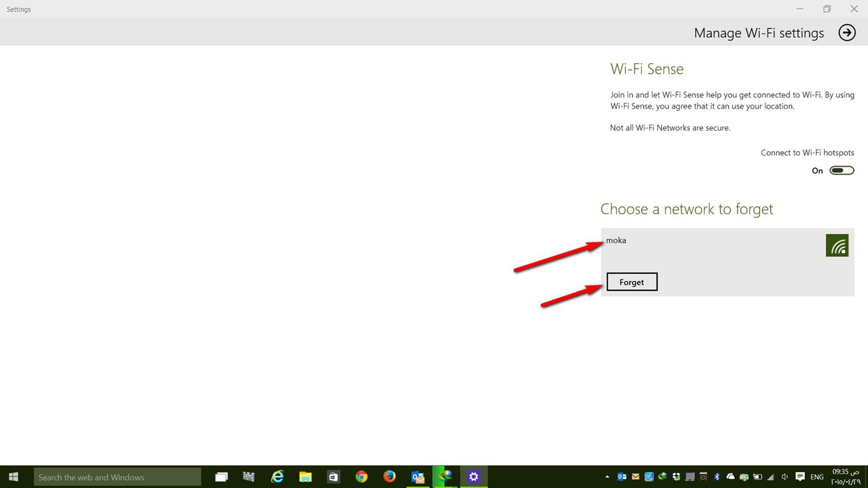The image size is (868, 488).
Task: Turn off Connect to Wi-Fi hotspots toggle
Action: [842, 170]
